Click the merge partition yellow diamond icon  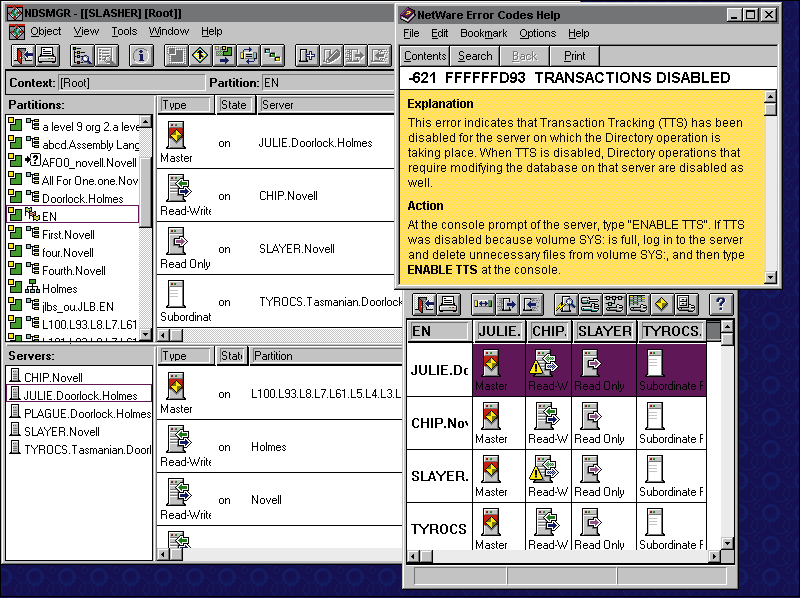pos(199,56)
